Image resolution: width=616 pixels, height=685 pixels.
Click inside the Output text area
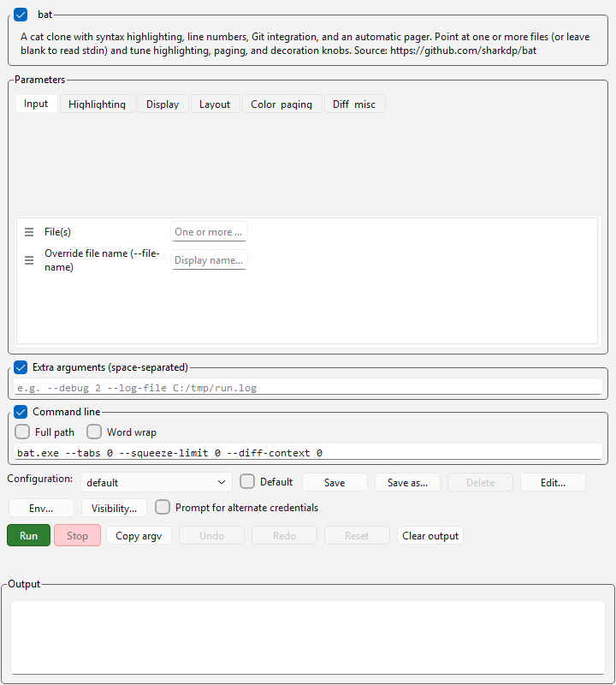308,637
